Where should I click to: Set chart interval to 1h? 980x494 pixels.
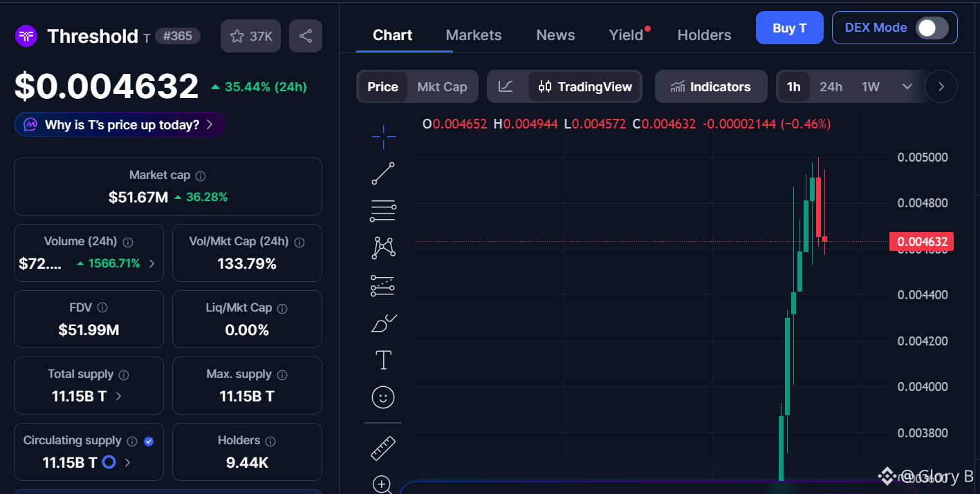793,86
